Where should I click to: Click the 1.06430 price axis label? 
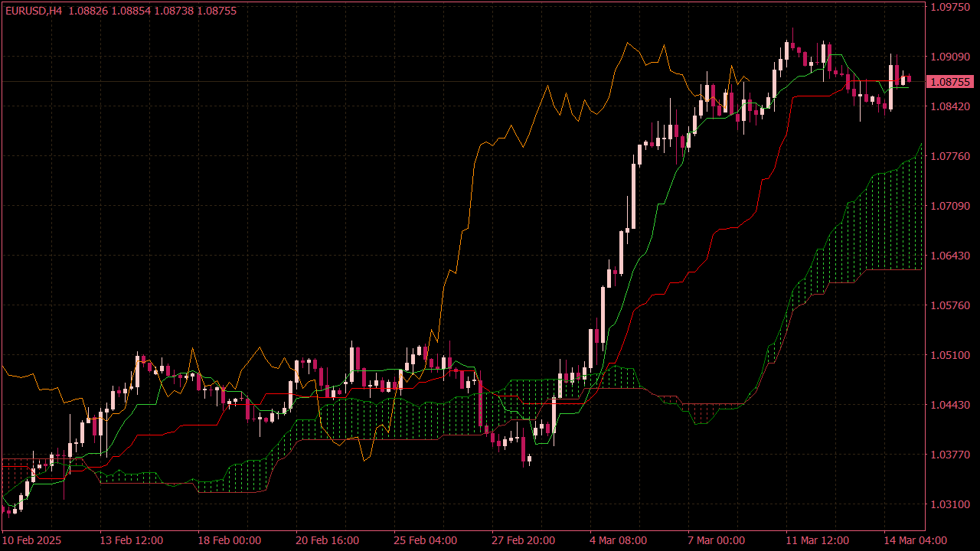click(x=950, y=256)
